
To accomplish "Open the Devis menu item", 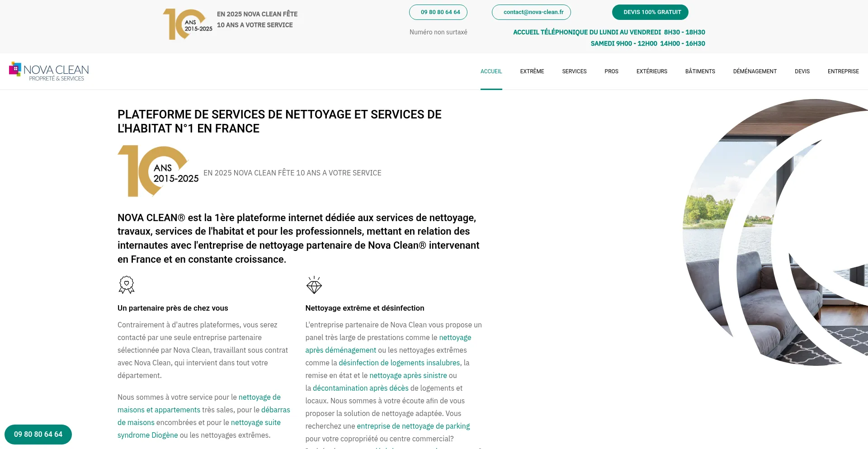I will pyautogui.click(x=802, y=71).
